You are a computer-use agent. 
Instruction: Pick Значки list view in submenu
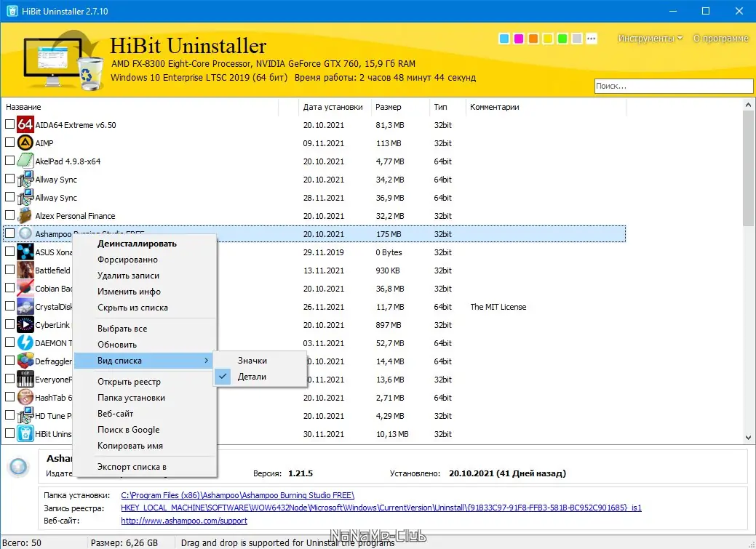252,361
